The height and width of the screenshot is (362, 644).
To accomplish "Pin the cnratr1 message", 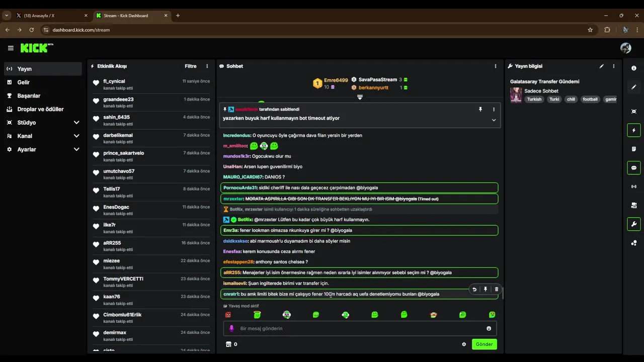I will (486, 289).
